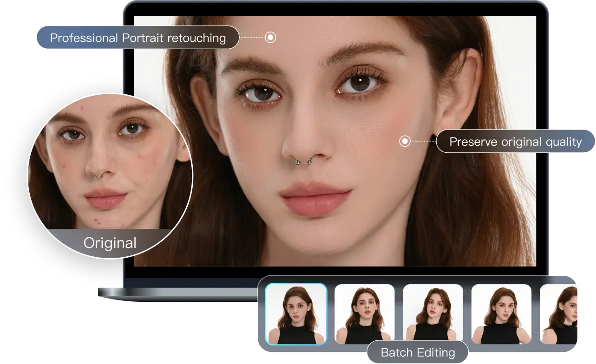Click the nose ring in Original preview
596x364 pixels.
(x=98, y=175)
